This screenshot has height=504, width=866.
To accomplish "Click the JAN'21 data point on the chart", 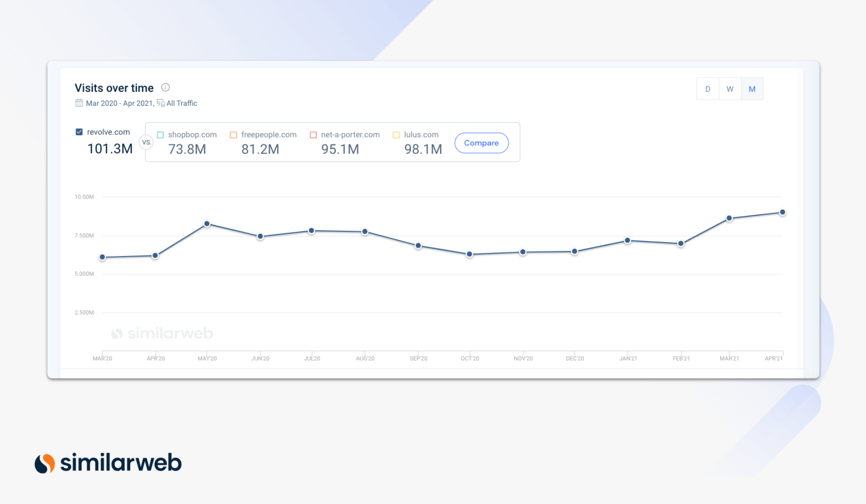I will 628,240.
